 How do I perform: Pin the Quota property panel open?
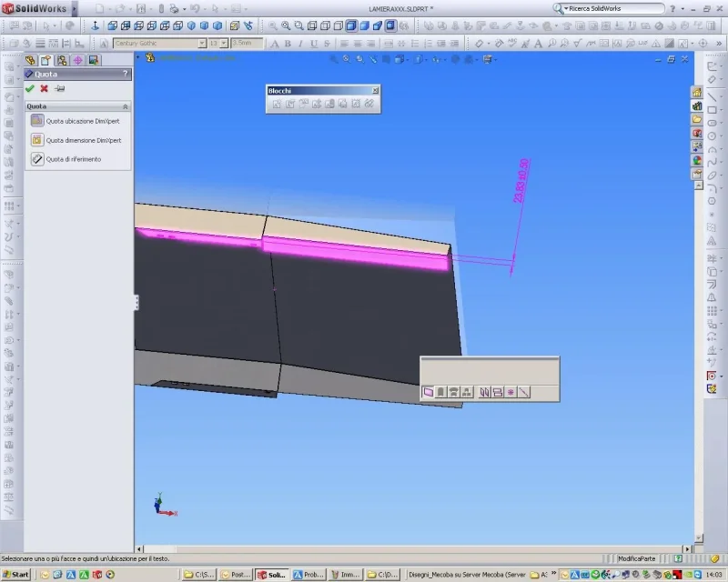pyautogui.click(x=59, y=88)
